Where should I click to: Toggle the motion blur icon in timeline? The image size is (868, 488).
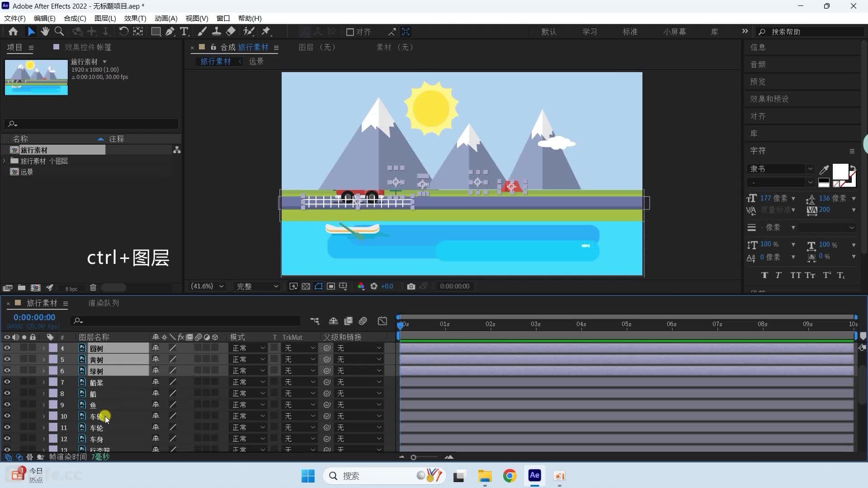363,321
